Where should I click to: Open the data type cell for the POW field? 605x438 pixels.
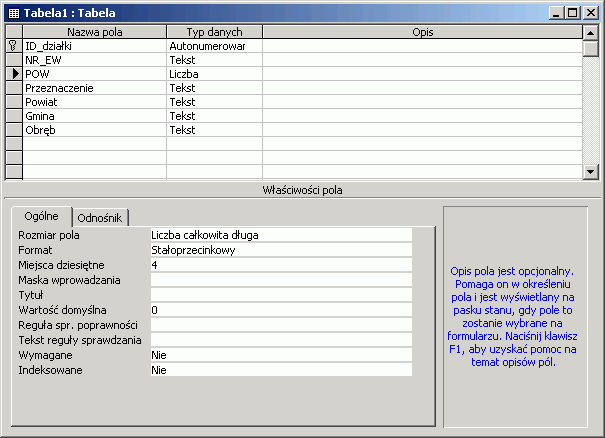214,74
